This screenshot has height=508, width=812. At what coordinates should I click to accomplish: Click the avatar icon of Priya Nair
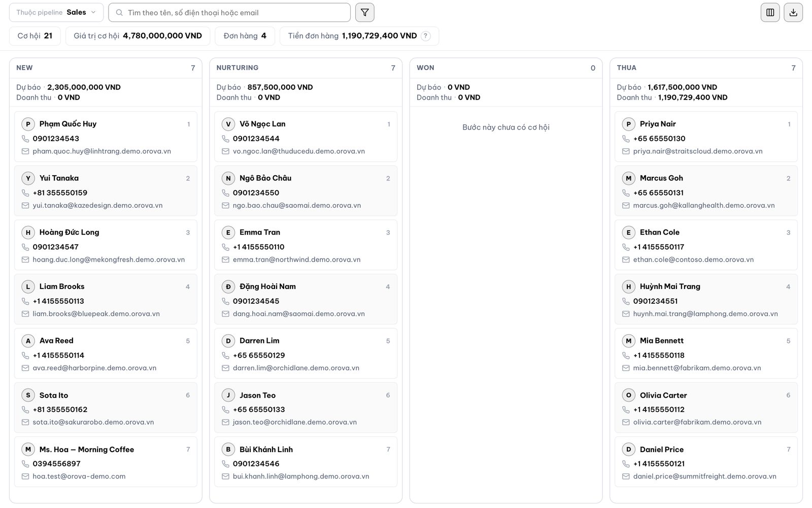tap(629, 124)
